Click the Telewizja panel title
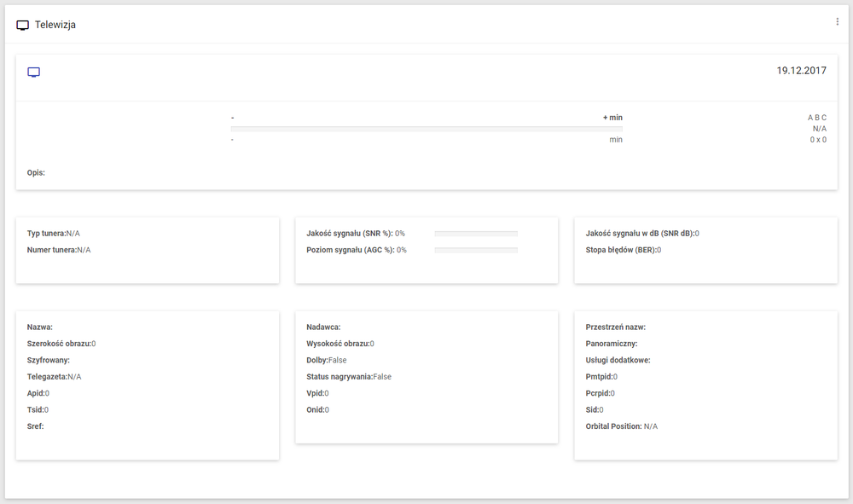The image size is (853, 504). (55, 25)
